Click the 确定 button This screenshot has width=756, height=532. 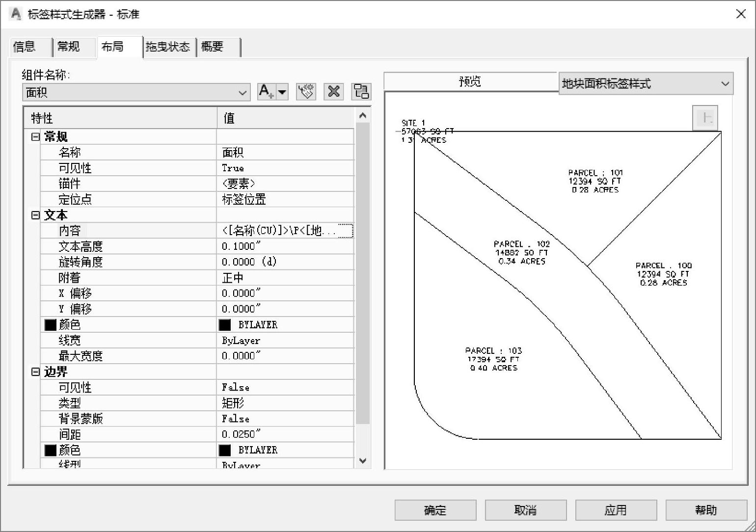(x=435, y=510)
